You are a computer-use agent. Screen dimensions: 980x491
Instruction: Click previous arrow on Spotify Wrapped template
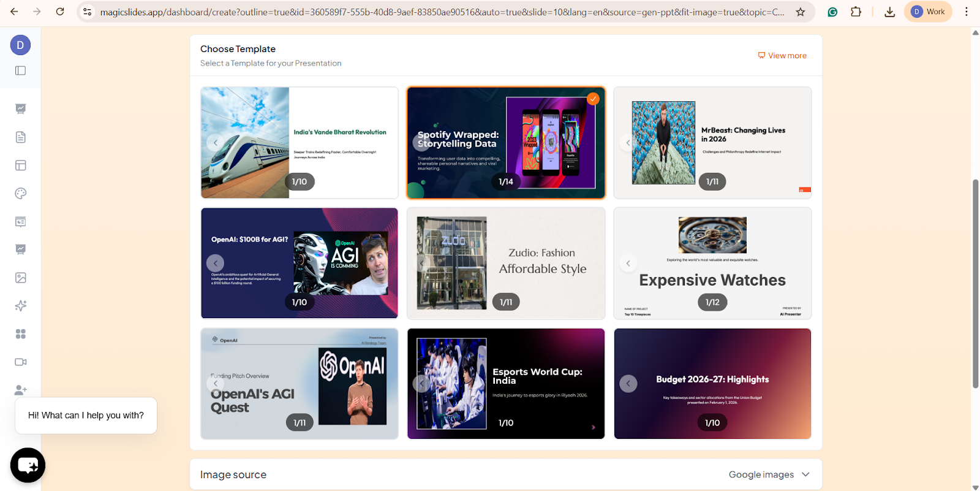[421, 143]
